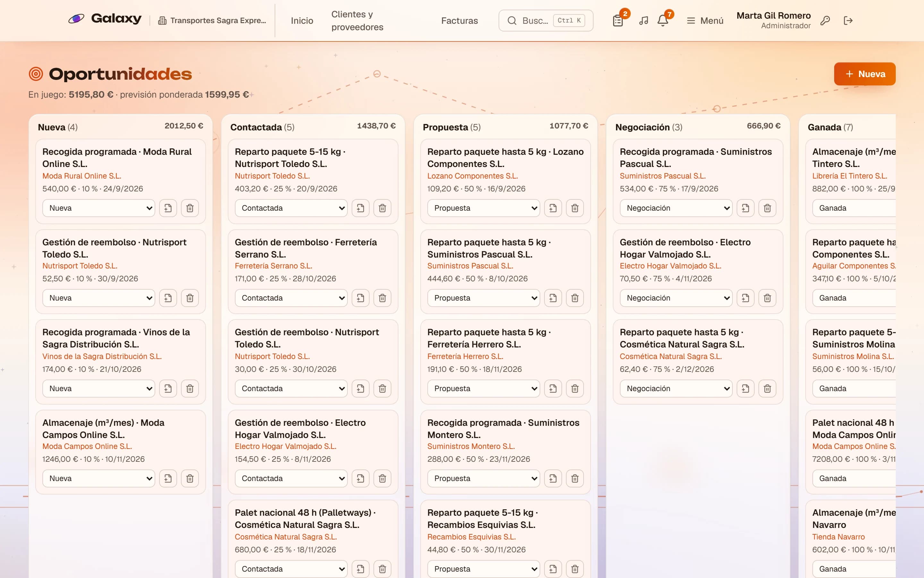Open Cosmética Natural Sagra S.L. link in Negociación

click(x=671, y=356)
